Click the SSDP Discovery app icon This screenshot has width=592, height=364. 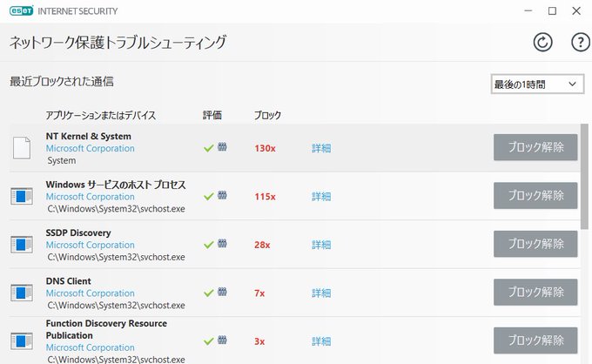click(x=22, y=245)
